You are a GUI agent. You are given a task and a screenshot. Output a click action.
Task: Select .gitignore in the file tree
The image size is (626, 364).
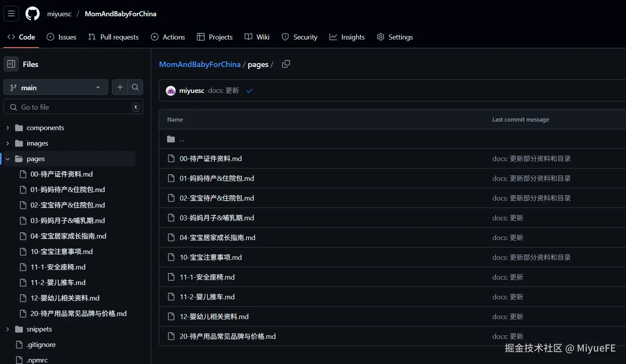tap(41, 345)
